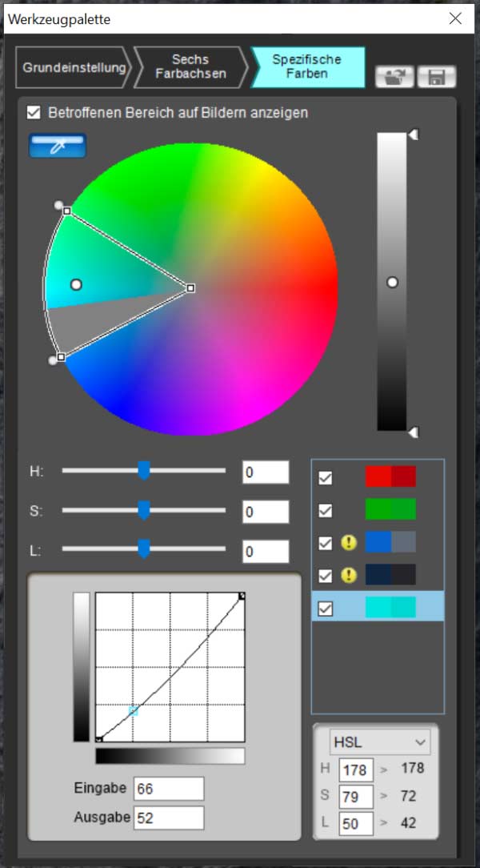
Task: Close the Werkzeugpalette window
Action: (x=455, y=18)
